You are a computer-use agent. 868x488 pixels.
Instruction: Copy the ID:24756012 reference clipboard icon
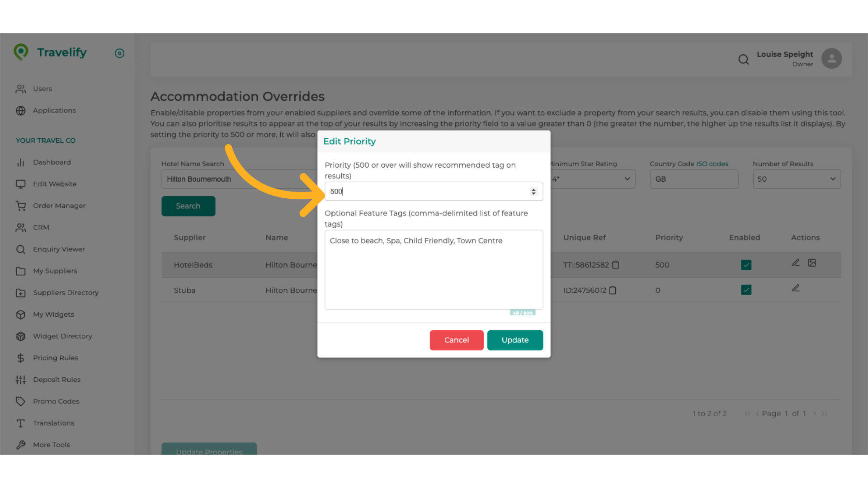tap(613, 290)
